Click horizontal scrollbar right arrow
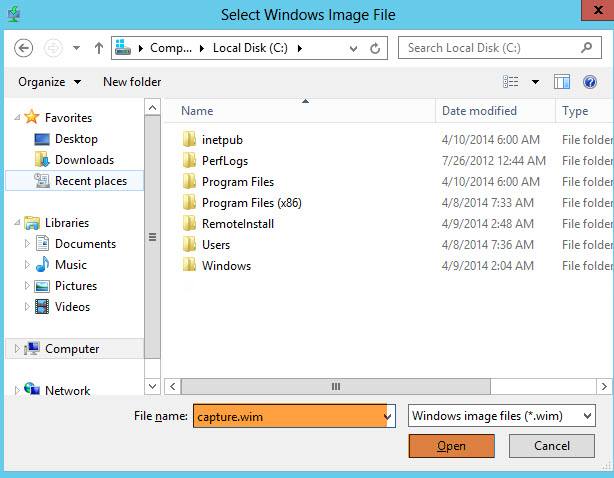Image resolution: width=614 pixels, height=478 pixels. pos(604,386)
